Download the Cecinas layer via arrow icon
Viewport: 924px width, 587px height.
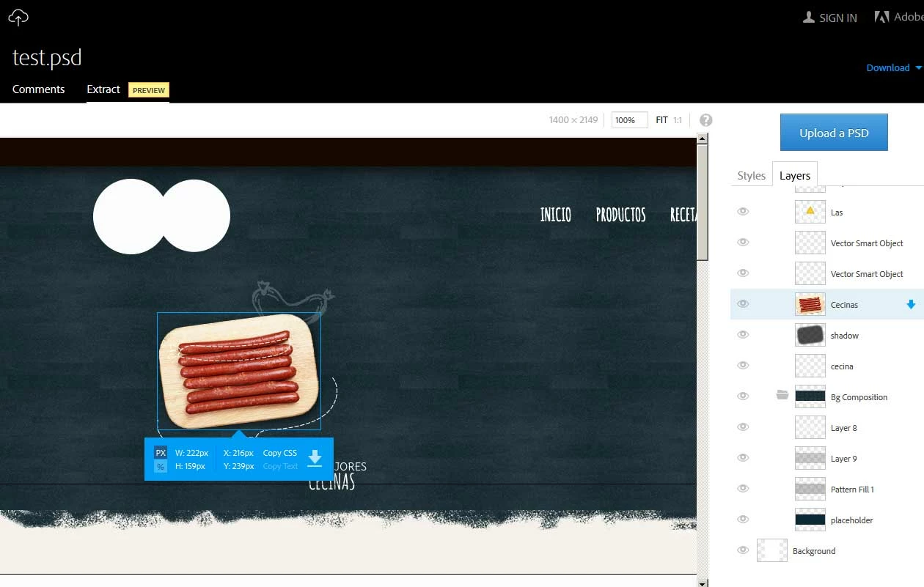coord(911,305)
